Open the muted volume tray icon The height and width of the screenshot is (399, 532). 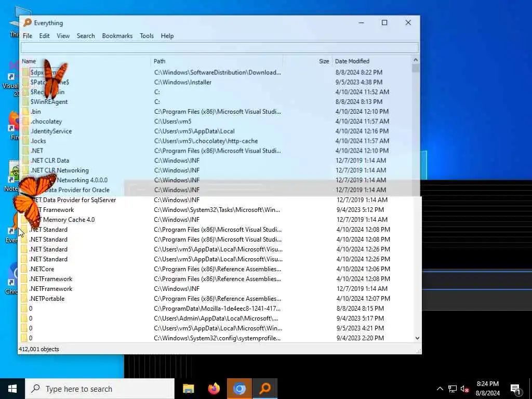(464, 389)
